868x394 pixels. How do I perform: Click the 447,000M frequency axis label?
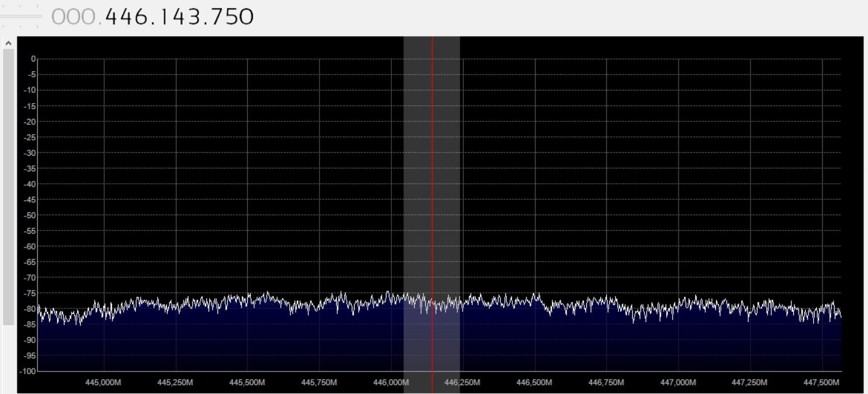(678, 383)
